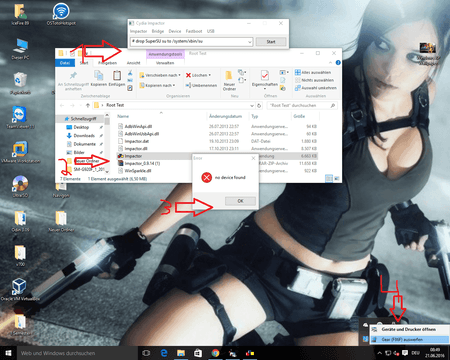Sort files by the Name column header
Image resolution: width=450 pixels, height=360 pixels.
pyautogui.click(x=123, y=116)
